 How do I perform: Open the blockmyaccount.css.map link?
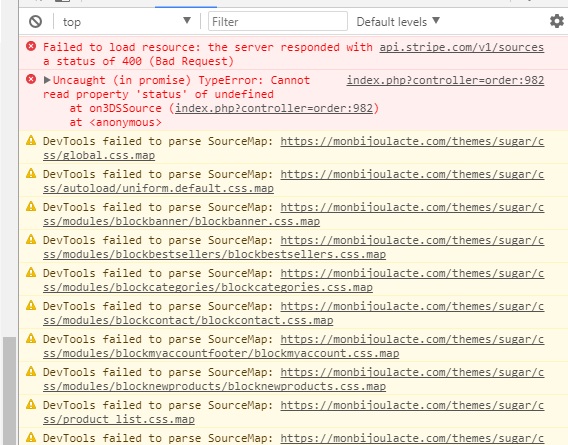click(x=293, y=346)
